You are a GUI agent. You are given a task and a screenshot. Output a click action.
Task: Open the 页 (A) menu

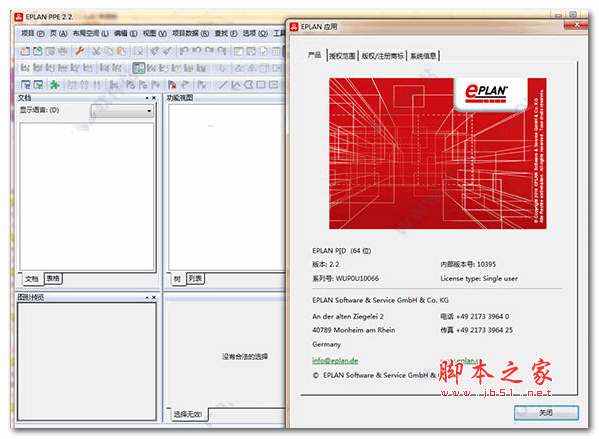click(58, 34)
